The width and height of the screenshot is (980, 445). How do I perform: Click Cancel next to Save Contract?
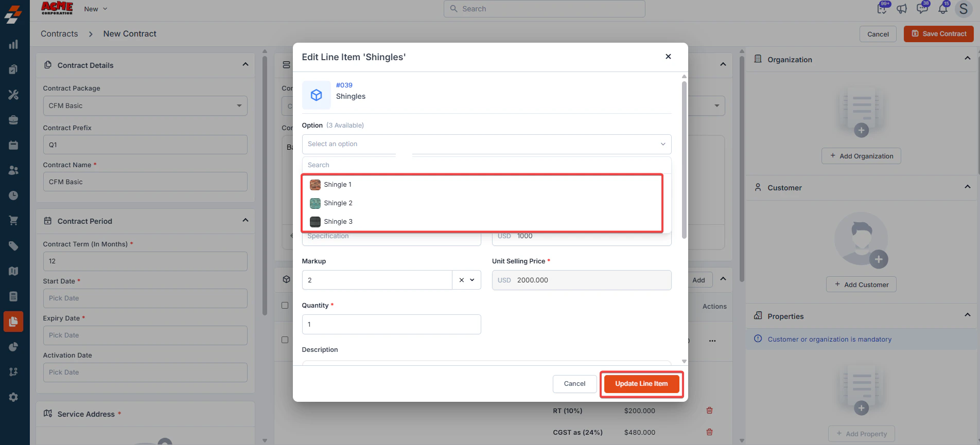coord(878,34)
